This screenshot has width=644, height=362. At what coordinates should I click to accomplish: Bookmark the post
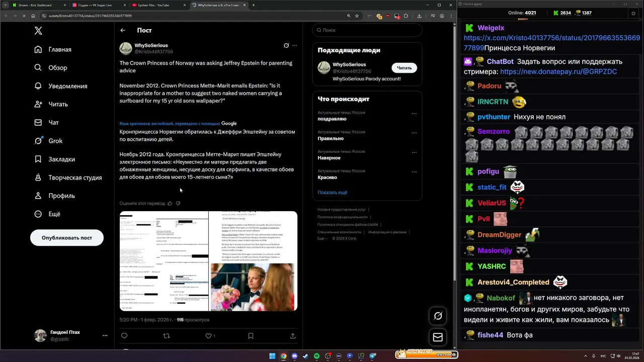click(x=251, y=336)
